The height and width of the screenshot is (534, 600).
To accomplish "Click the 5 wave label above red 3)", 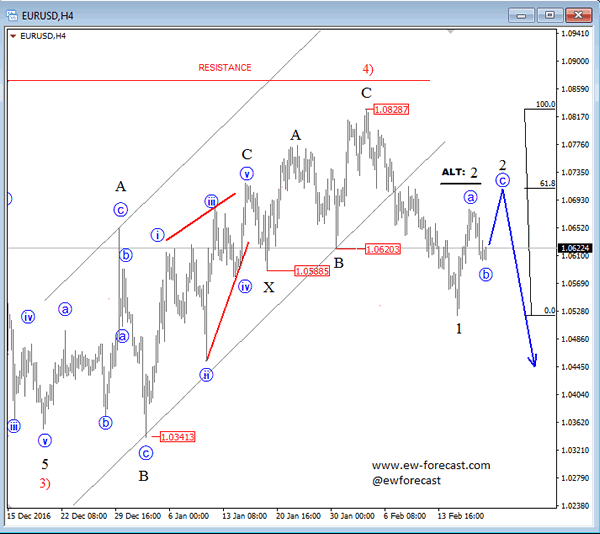I will (45, 464).
